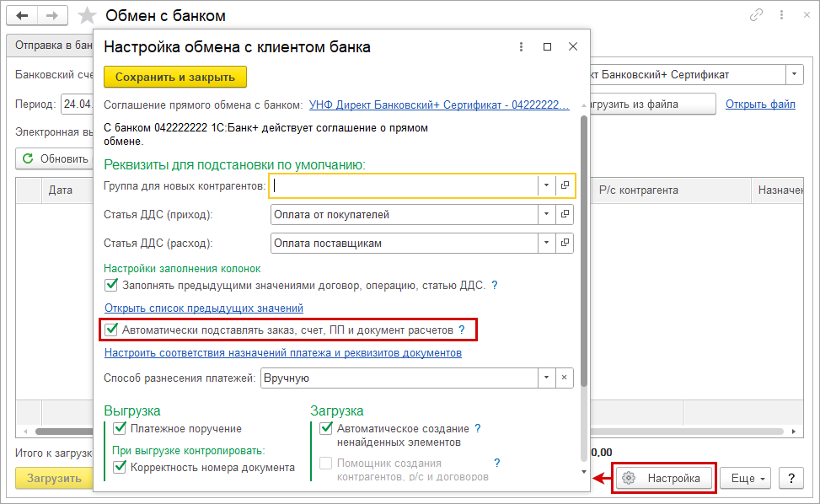The height and width of the screenshot is (504, 820).
Task: Expand the Статья ДДС (приход) dropdown
Action: coord(546,215)
